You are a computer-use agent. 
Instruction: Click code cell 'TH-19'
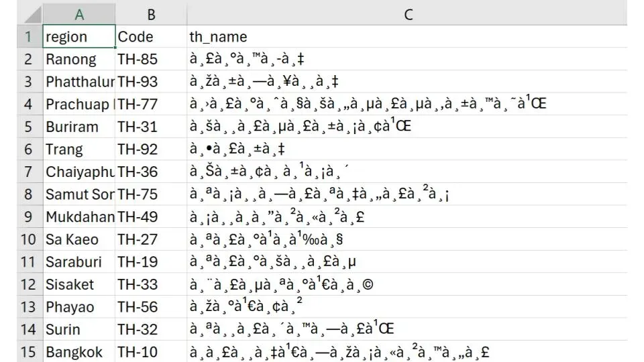tap(151, 262)
